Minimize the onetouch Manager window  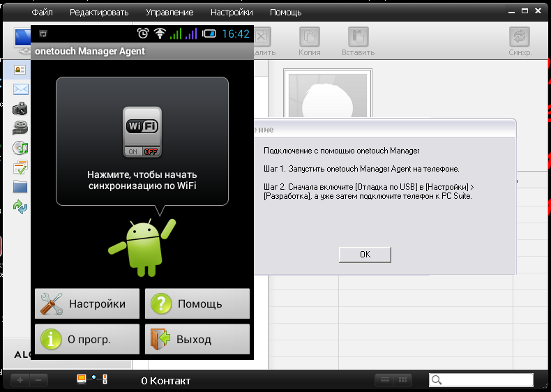[x=512, y=12]
